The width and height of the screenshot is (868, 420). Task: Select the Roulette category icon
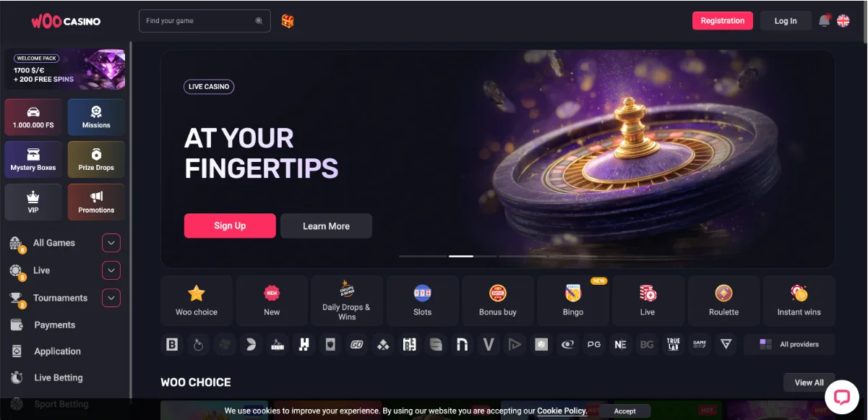[723, 301]
